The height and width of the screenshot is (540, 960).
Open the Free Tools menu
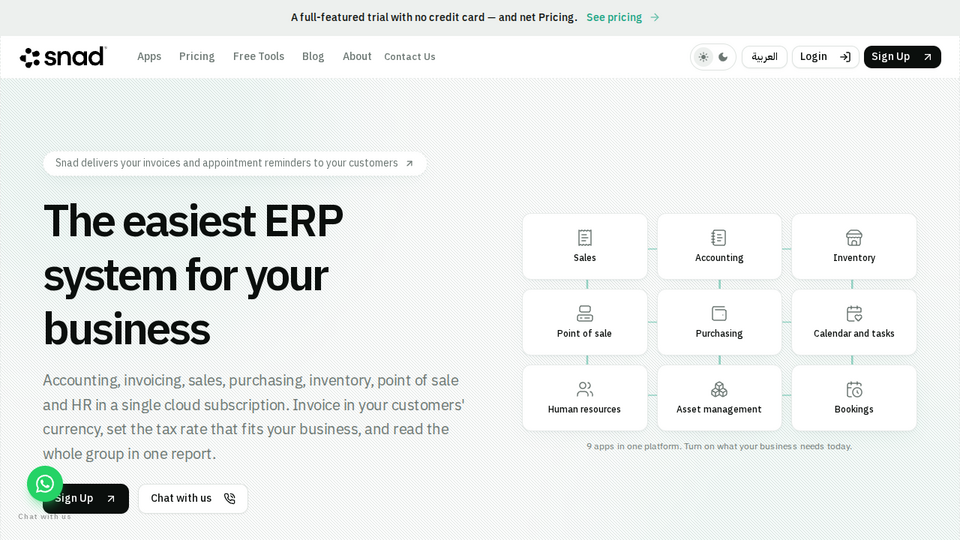[x=258, y=56]
